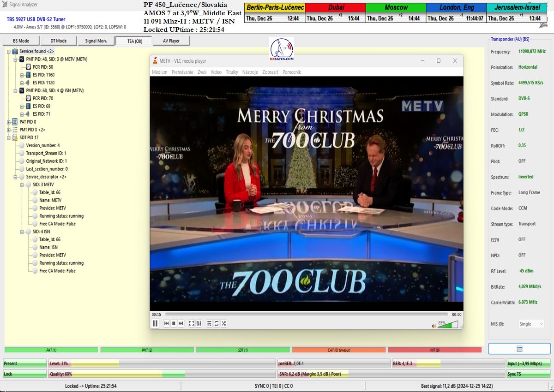Mute audio via VLC speaker icon

434,326
